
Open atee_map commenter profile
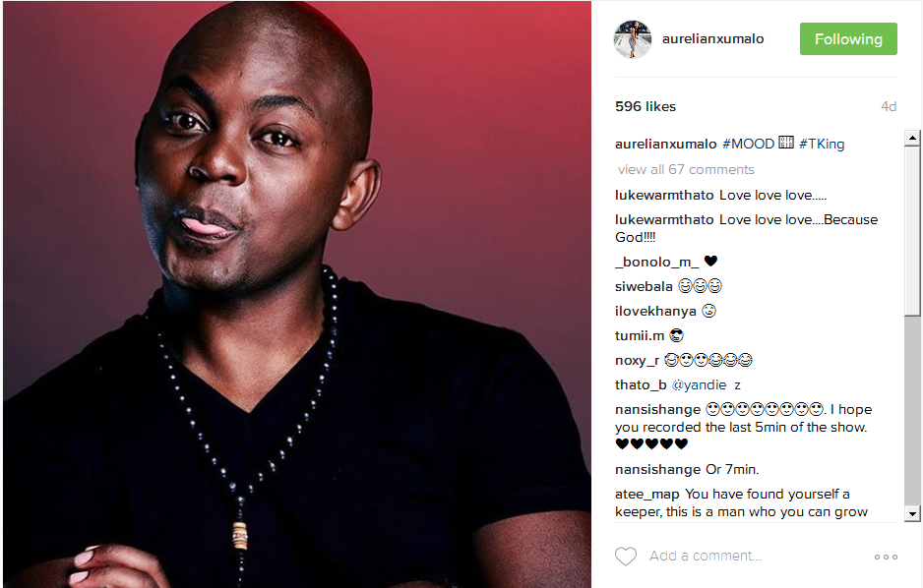647,495
